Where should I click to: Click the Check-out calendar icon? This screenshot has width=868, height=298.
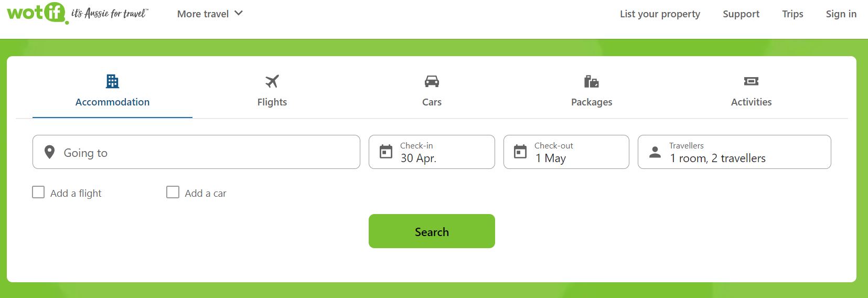coord(520,152)
